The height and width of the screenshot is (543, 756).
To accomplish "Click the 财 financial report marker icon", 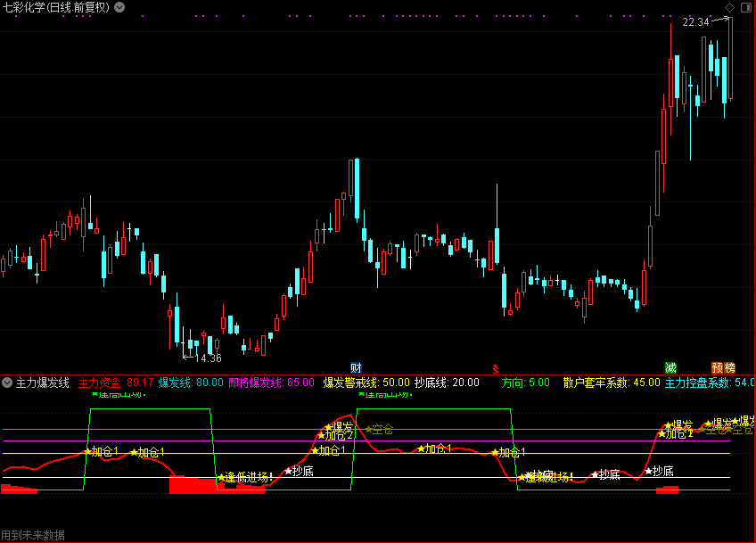I will [356, 367].
